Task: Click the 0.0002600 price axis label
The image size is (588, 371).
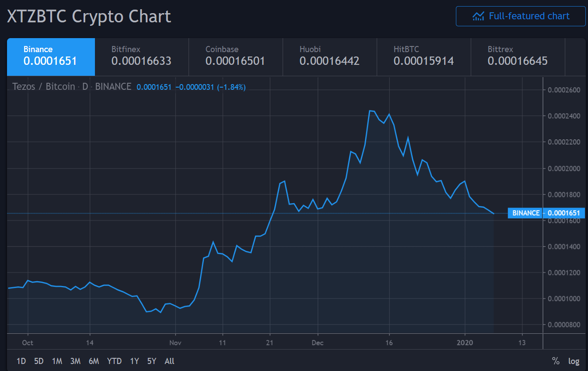Action: click(x=564, y=90)
